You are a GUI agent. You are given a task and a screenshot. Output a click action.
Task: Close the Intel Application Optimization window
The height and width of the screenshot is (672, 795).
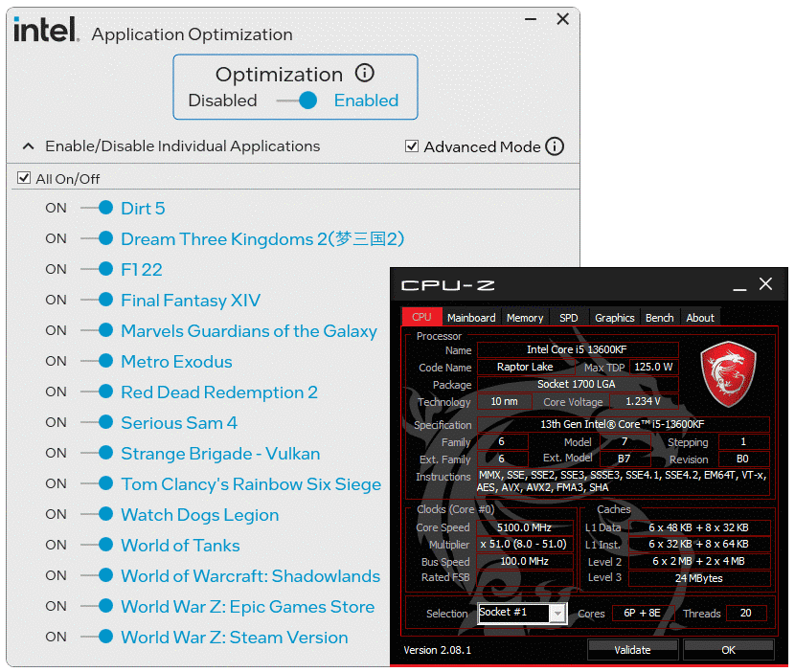[563, 19]
